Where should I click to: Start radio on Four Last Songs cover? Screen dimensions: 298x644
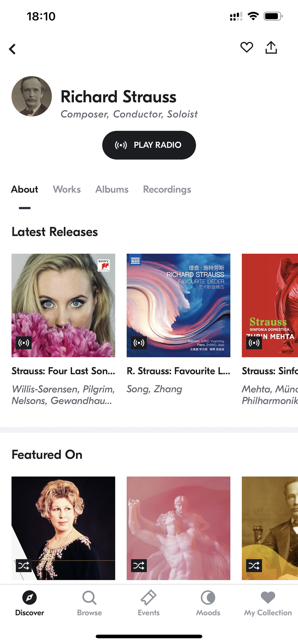coord(24,343)
